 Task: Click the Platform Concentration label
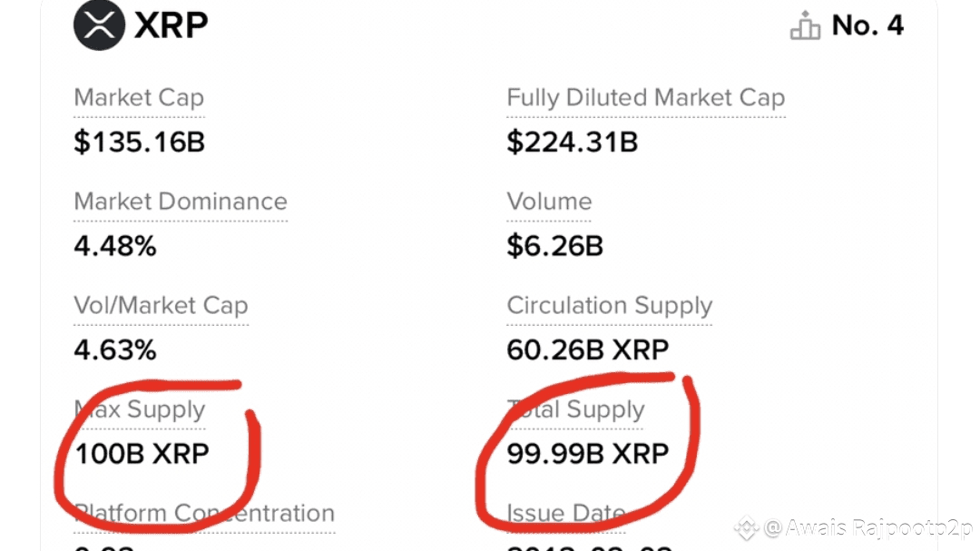204,514
